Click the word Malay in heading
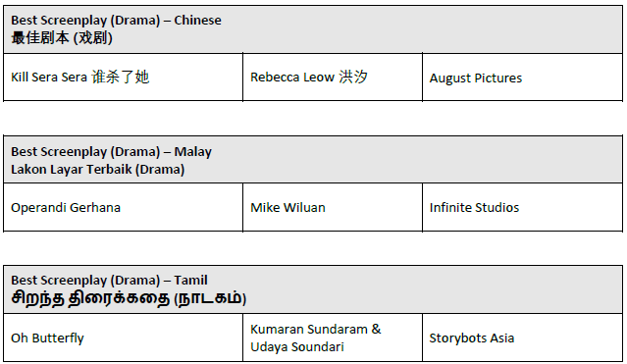The height and width of the screenshot is (364, 627). 192,152
